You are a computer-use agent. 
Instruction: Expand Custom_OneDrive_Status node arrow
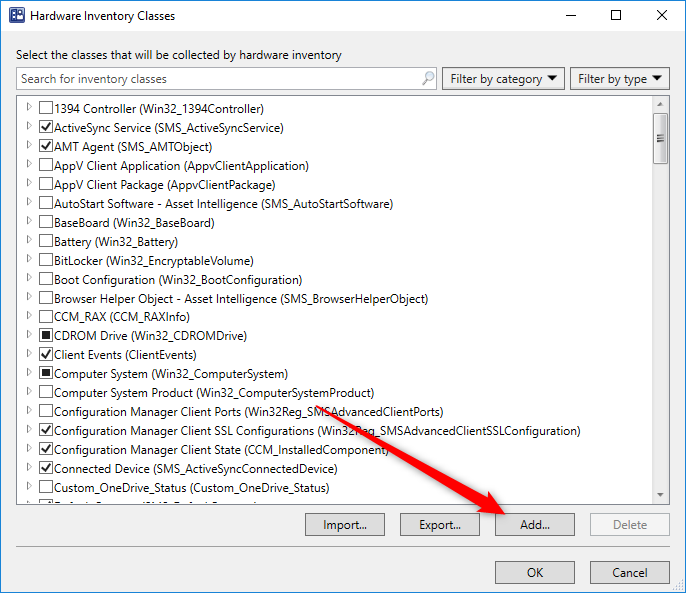[29, 486]
